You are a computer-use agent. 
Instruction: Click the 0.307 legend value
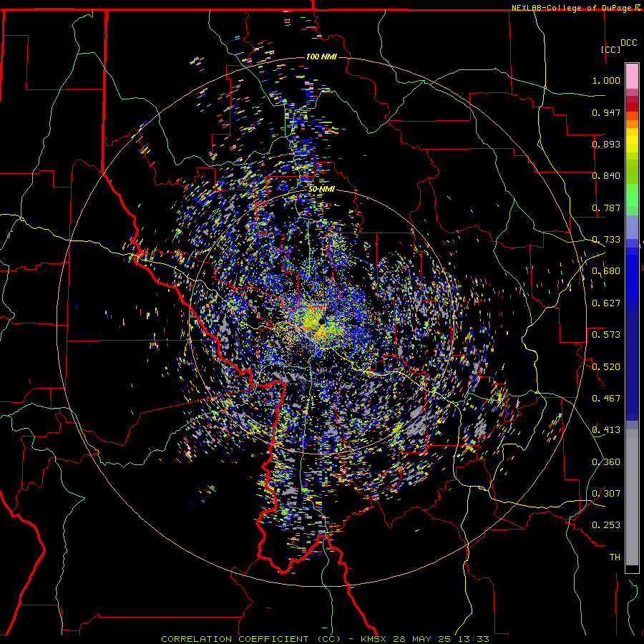pyautogui.click(x=606, y=494)
